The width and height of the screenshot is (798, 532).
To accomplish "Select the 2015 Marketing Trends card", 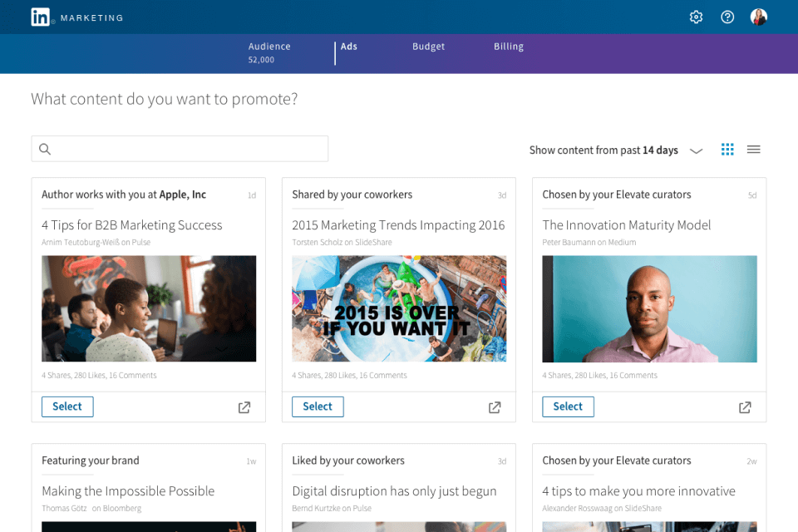I will (x=318, y=406).
